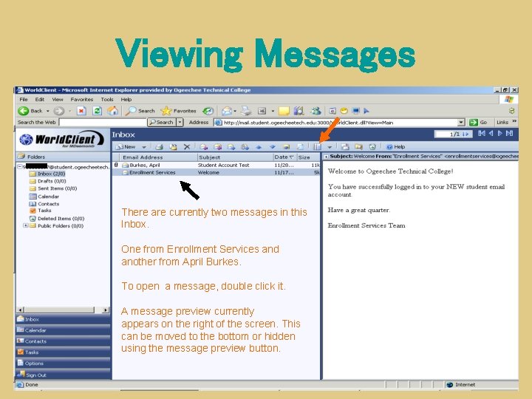
Task: Open the browser History icon
Action: [208, 111]
